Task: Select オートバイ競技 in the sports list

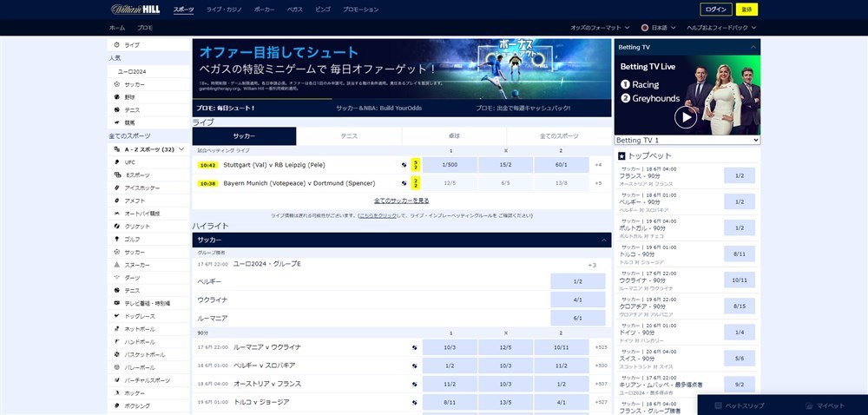Action: [148, 214]
